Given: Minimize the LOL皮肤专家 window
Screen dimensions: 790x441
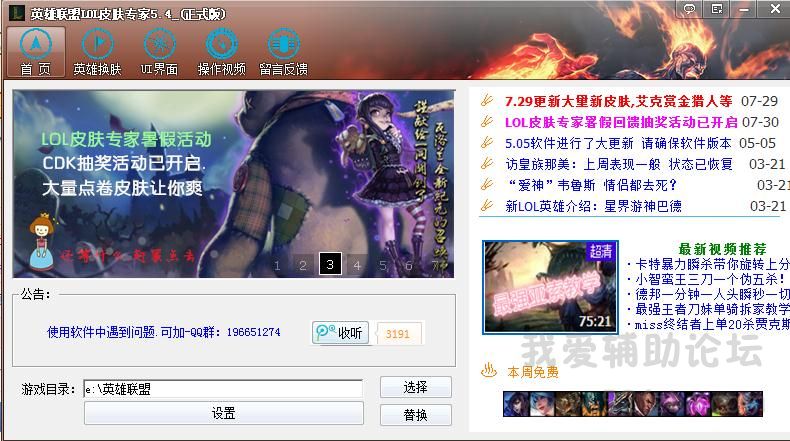Looking at the screenshot, I should (x=744, y=9).
